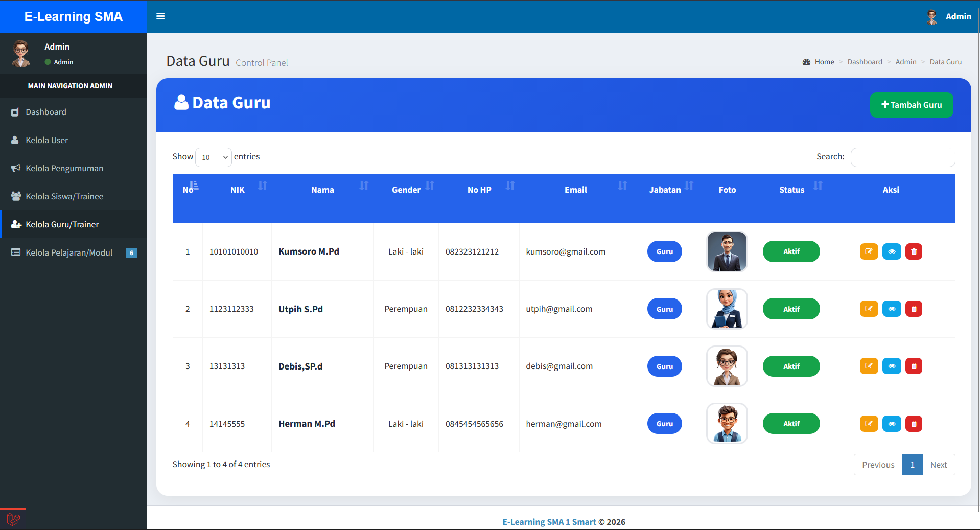Click Kumsoro's profile photo thumbnail
Screen dimensions: 980x530
[727, 251]
